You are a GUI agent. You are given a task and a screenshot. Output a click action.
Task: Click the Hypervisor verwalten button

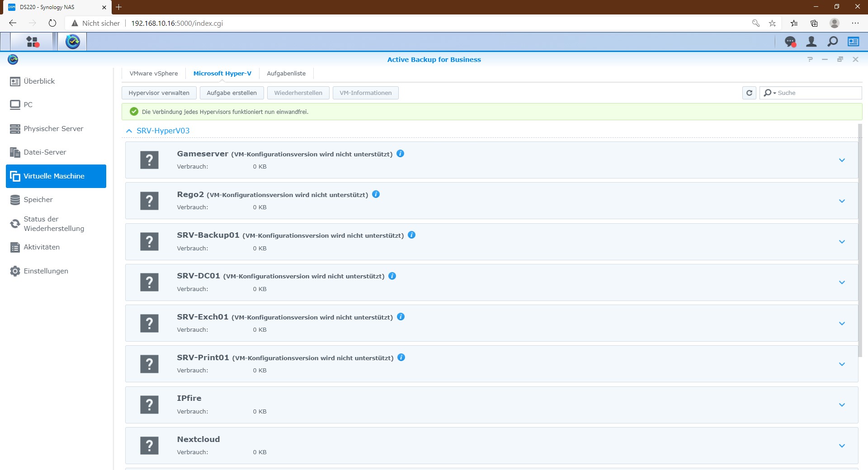pos(159,93)
